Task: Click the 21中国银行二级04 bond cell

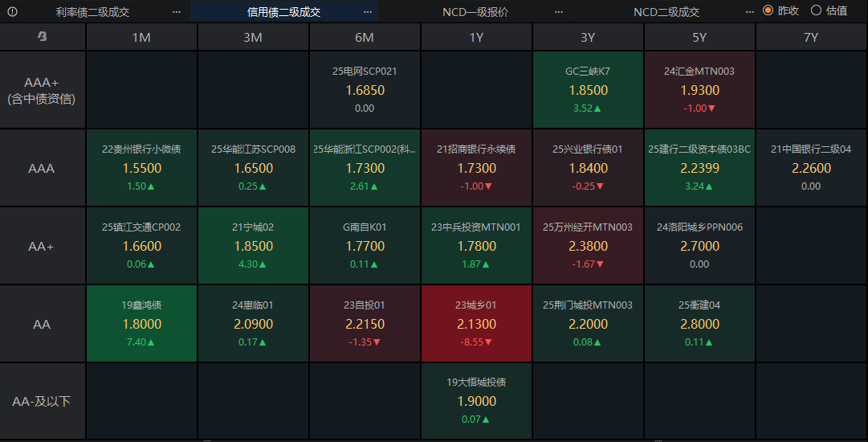Action: pos(811,167)
